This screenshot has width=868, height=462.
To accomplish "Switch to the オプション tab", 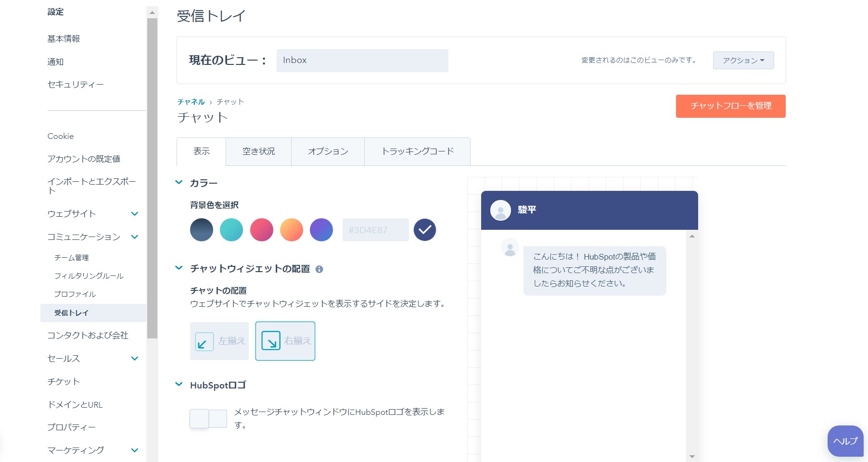I will pyautogui.click(x=328, y=151).
